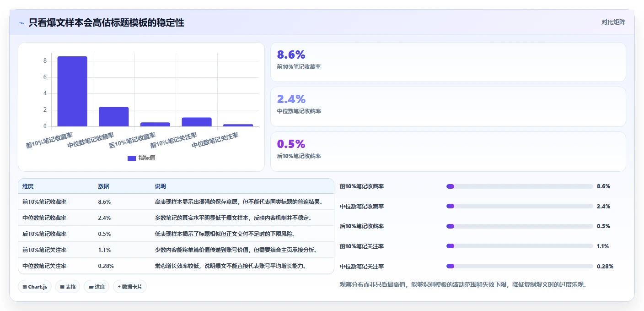Click the y-axis label 8 in chart

coord(45,61)
